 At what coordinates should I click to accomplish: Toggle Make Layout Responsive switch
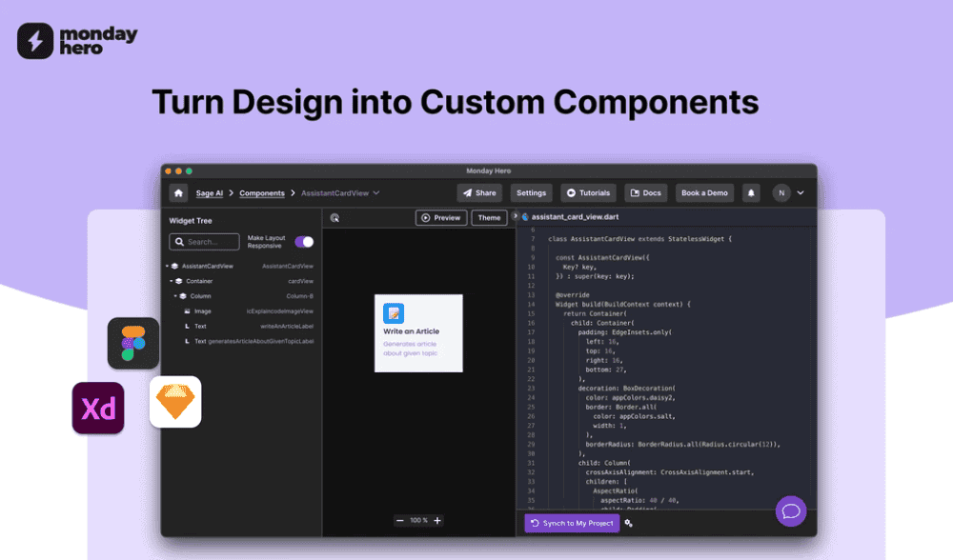[x=304, y=242]
